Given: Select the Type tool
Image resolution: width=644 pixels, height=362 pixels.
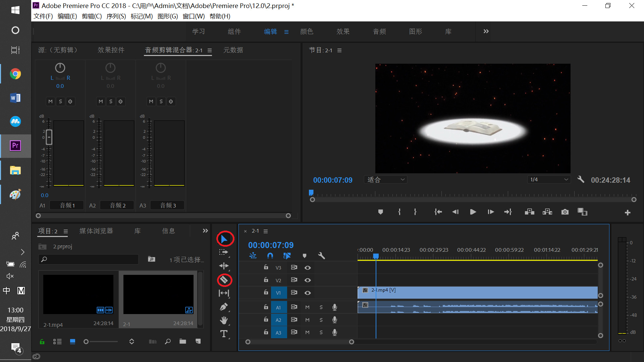Looking at the screenshot, I should 224,334.
